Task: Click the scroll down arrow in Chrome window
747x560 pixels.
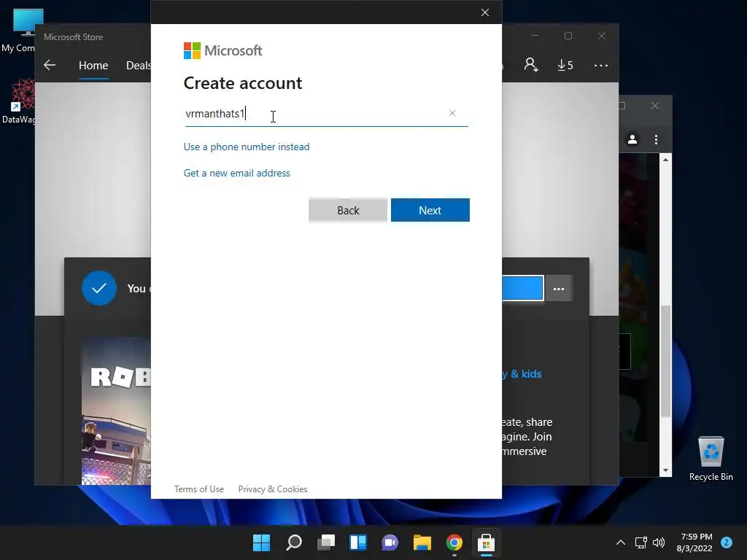Action: (x=665, y=470)
